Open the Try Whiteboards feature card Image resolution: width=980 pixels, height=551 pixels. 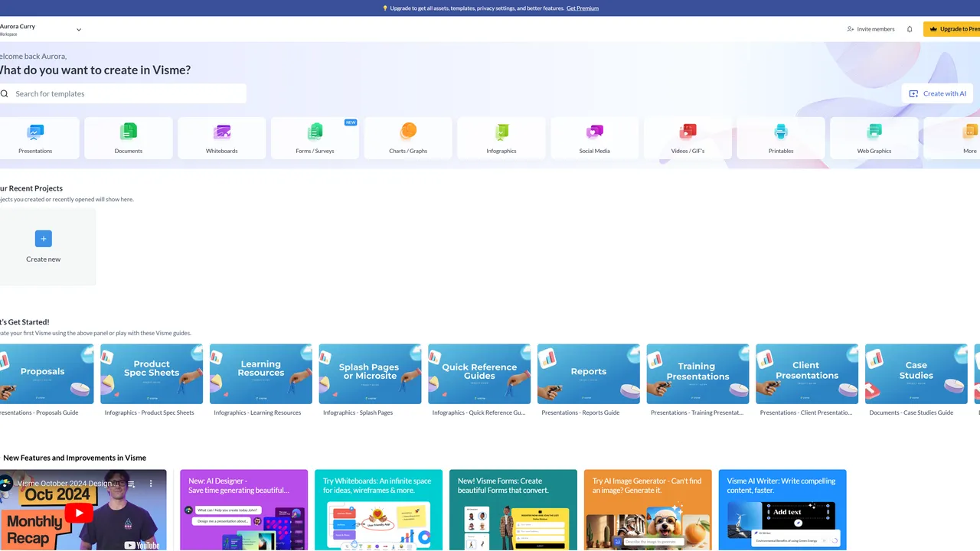(x=378, y=510)
